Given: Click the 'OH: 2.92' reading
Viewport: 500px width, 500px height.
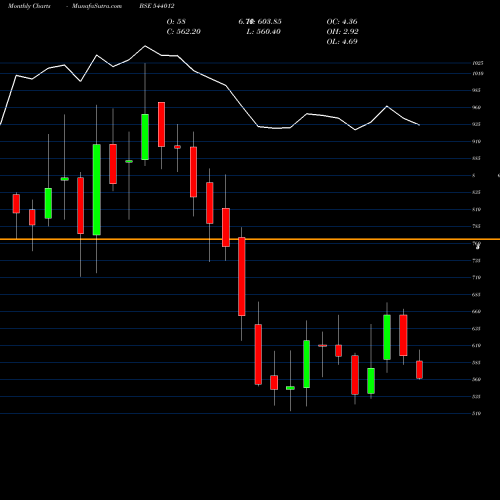Looking at the screenshot, I should click(x=342, y=32).
